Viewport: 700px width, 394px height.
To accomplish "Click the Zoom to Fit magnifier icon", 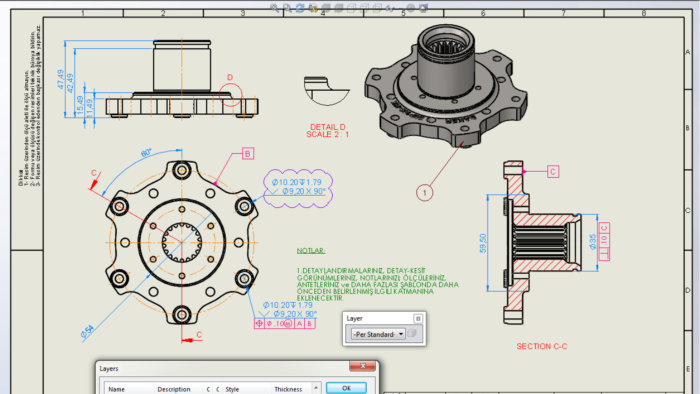I will pos(275,8).
